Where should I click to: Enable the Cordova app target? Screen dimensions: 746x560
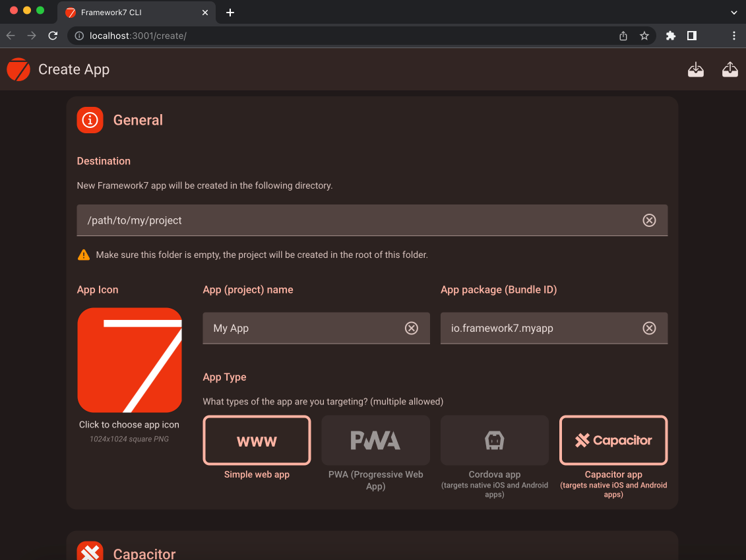point(494,440)
